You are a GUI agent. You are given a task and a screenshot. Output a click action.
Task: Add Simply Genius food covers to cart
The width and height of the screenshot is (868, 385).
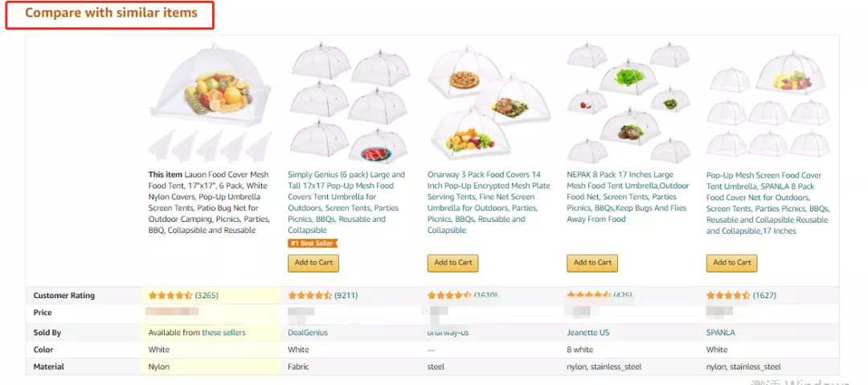[313, 263]
